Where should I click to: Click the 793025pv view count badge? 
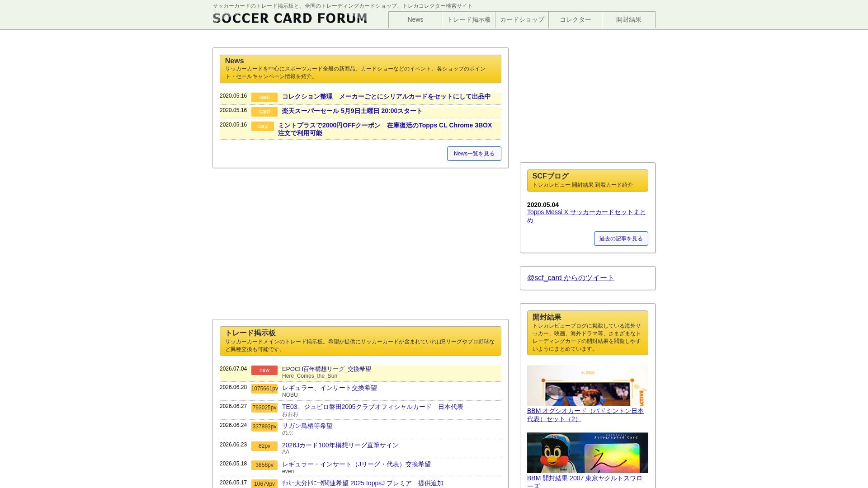click(264, 408)
